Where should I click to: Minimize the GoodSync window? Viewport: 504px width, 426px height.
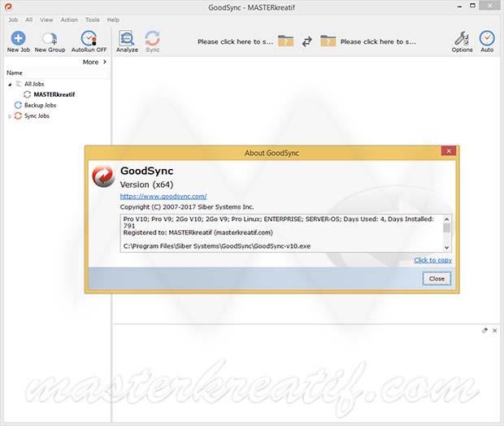pos(459,7)
